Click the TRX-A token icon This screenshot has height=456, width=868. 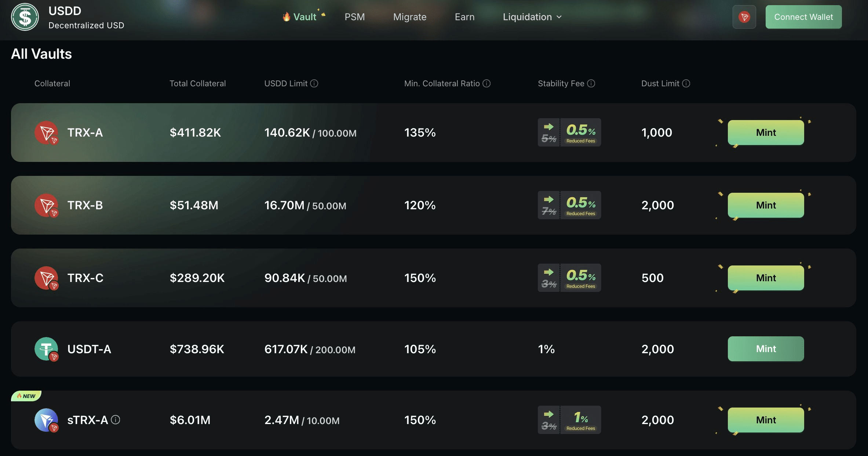pos(46,133)
